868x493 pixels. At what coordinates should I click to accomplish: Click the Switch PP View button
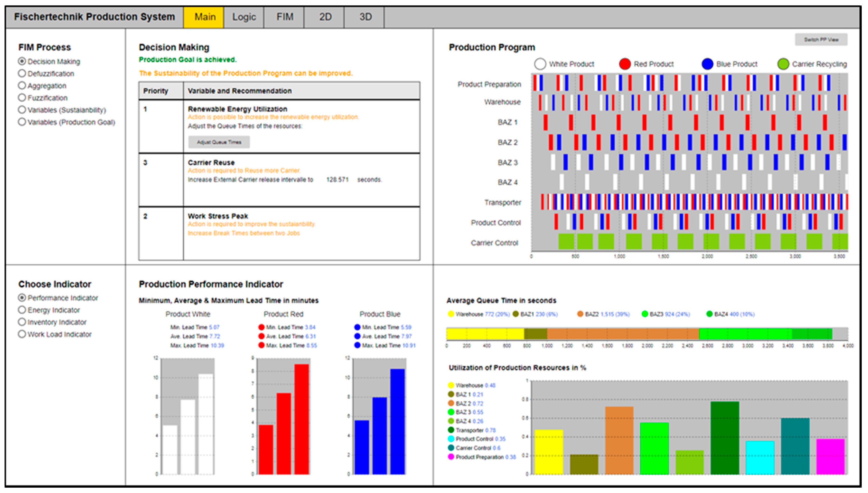(821, 40)
